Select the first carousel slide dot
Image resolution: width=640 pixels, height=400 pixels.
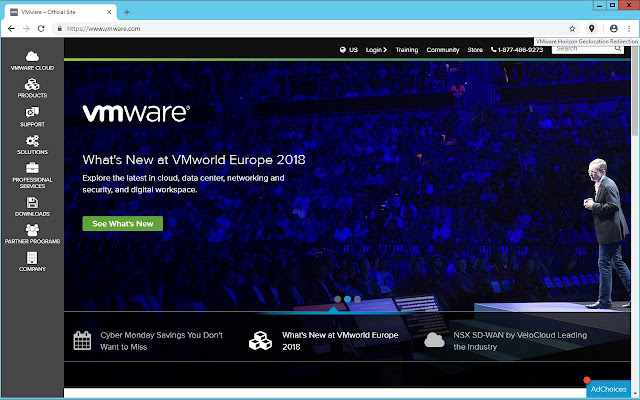tap(338, 299)
